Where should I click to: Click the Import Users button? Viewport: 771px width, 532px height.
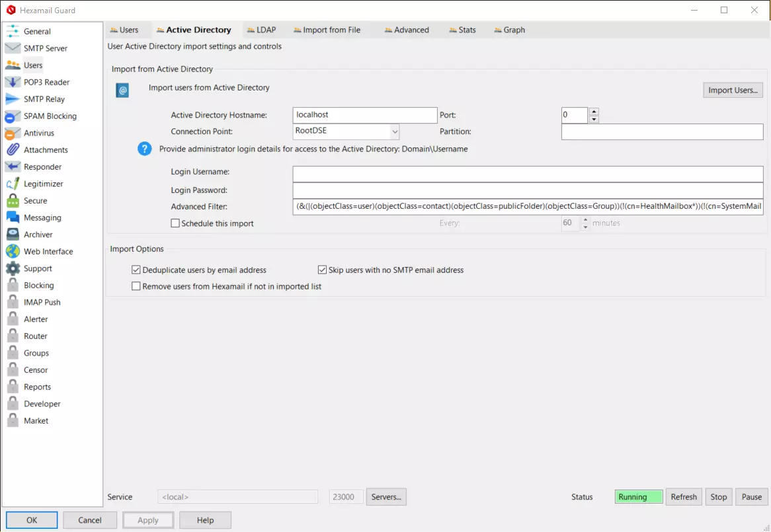(733, 90)
